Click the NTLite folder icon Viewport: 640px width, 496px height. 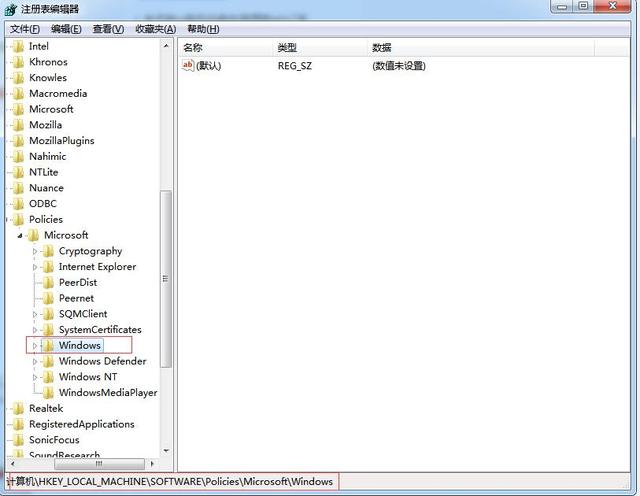[x=18, y=172]
